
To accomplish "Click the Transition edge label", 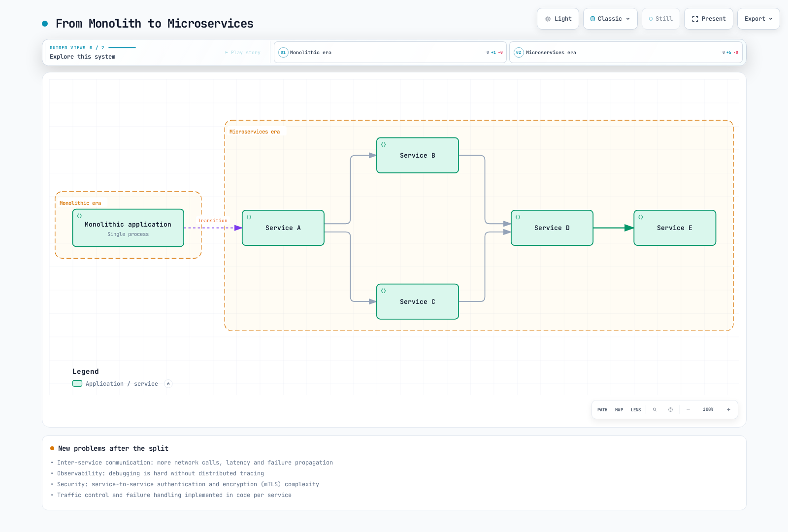I will point(213,221).
